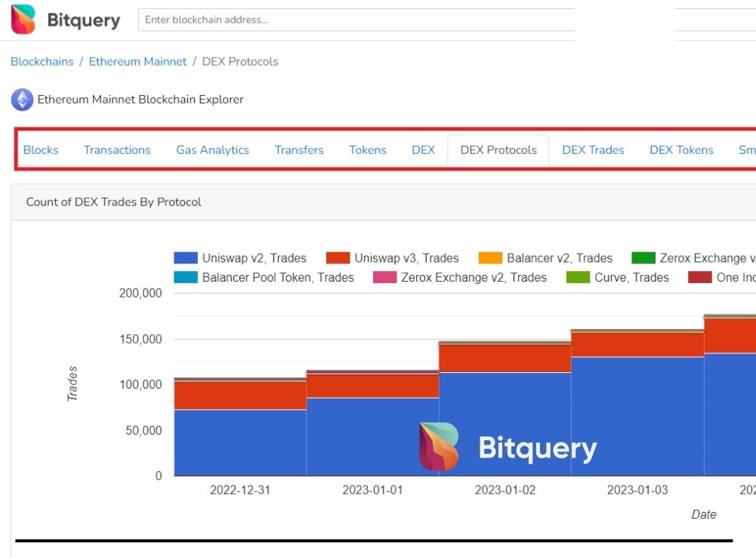Open the DEX tab
This screenshot has width=756, height=558.
coord(424,150)
